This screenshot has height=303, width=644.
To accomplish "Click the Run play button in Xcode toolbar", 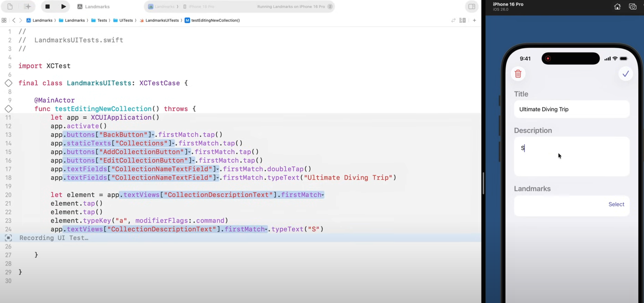I will point(63,6).
